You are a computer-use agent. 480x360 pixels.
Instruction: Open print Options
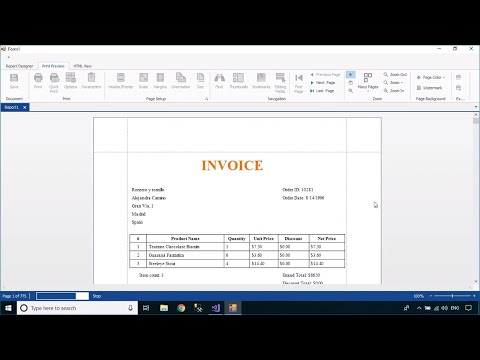(70, 81)
